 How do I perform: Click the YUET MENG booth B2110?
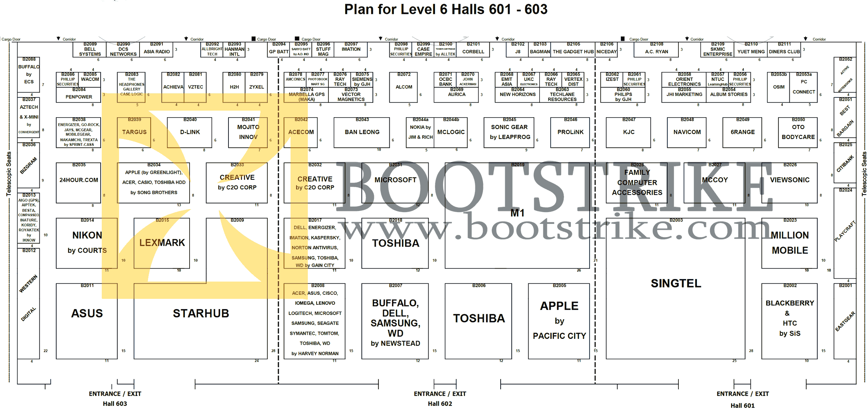751,50
